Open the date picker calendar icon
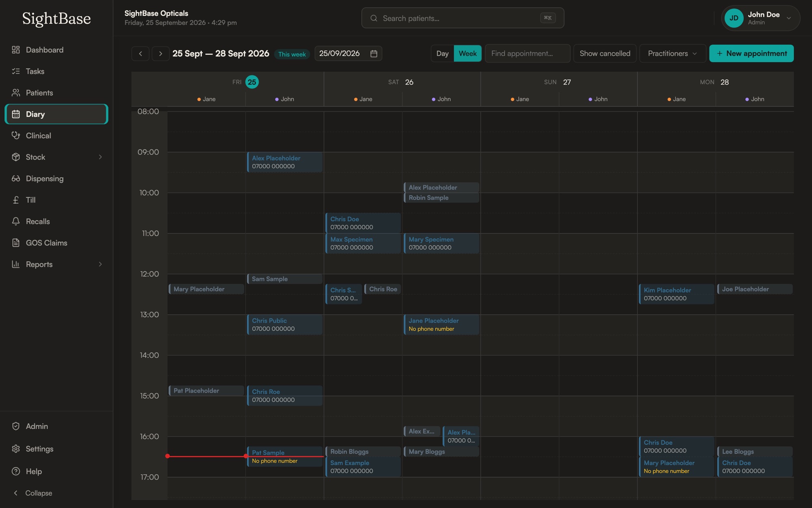Image resolution: width=812 pixels, height=508 pixels. pyautogui.click(x=374, y=53)
